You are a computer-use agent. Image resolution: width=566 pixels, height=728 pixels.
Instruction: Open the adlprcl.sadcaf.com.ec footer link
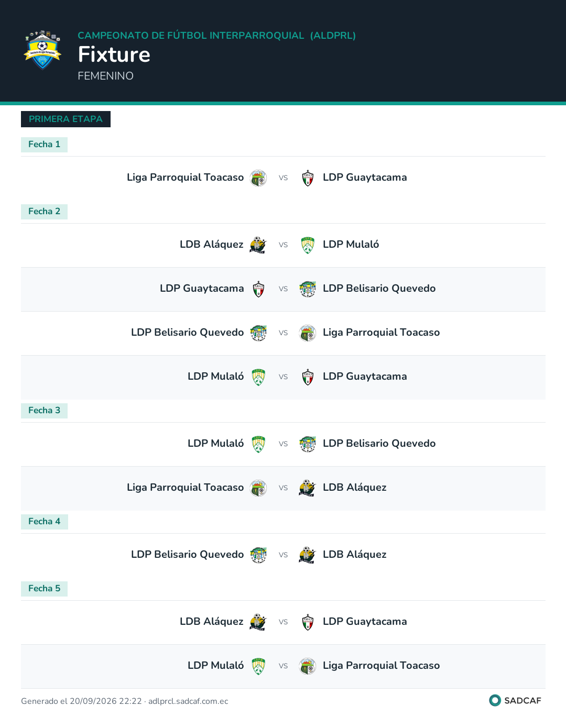[188, 701]
